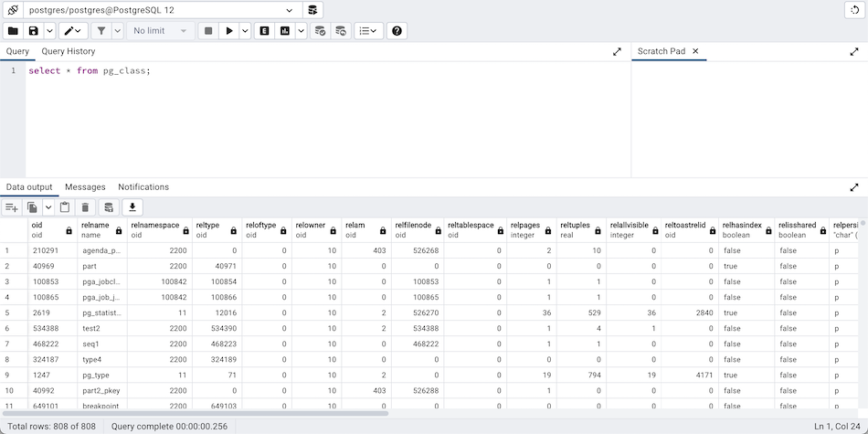This screenshot has width=868, height=434.
Task: Click relname cell 'seq1'
Action: (102, 344)
